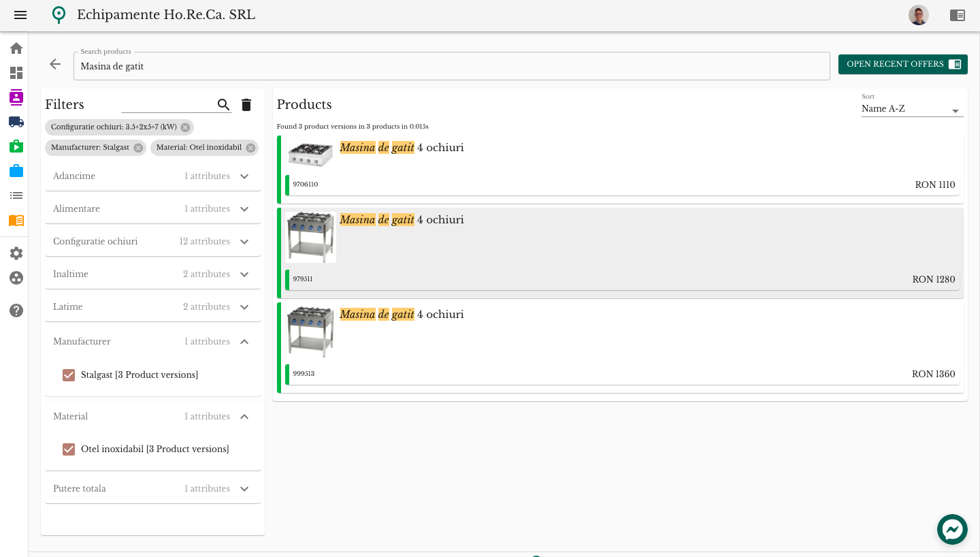Click the Open Recent Offers button
This screenshot has width=980, height=557.
point(902,64)
